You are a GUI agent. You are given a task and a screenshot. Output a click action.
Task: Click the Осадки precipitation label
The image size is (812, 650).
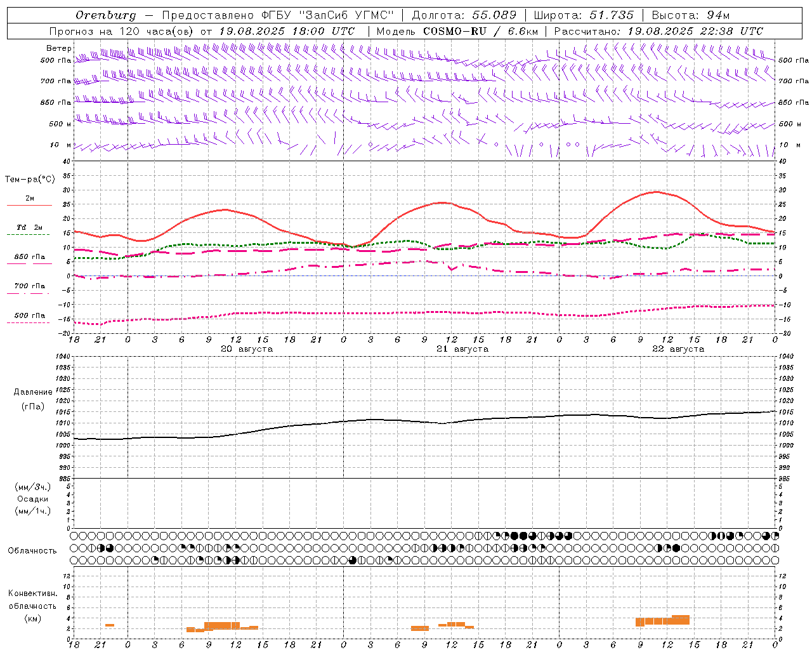pos(33,499)
